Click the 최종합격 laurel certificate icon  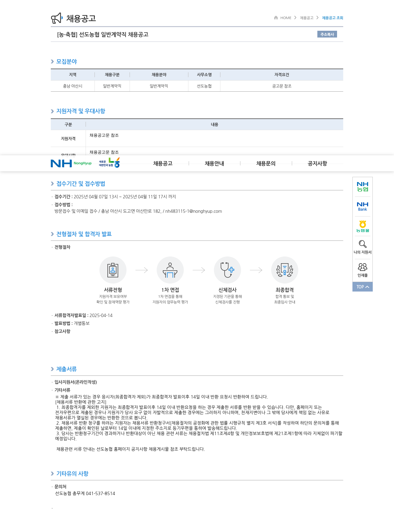285,270
